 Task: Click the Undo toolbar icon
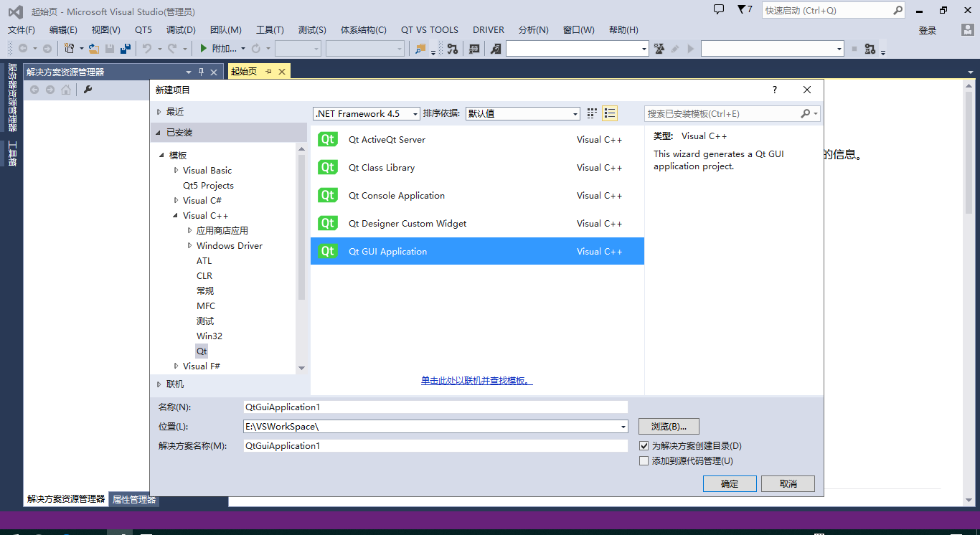146,48
